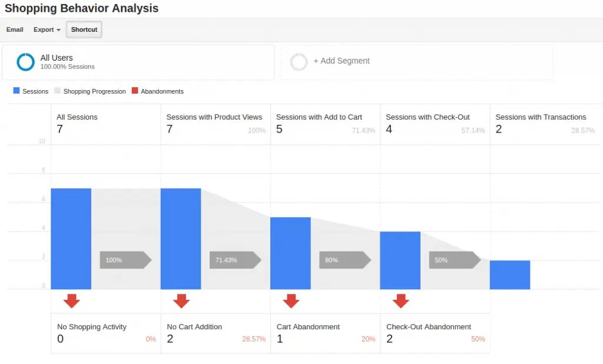The height and width of the screenshot is (364, 603).
Task: Click red arrow above Check-Out Abandonment
Action: 400,301
